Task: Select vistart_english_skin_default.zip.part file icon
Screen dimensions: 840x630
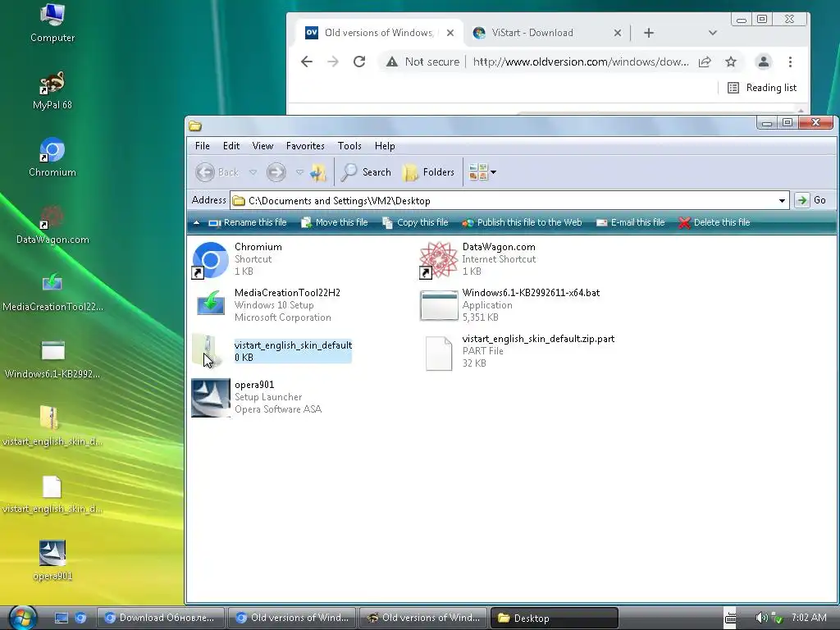Action: coord(439,353)
